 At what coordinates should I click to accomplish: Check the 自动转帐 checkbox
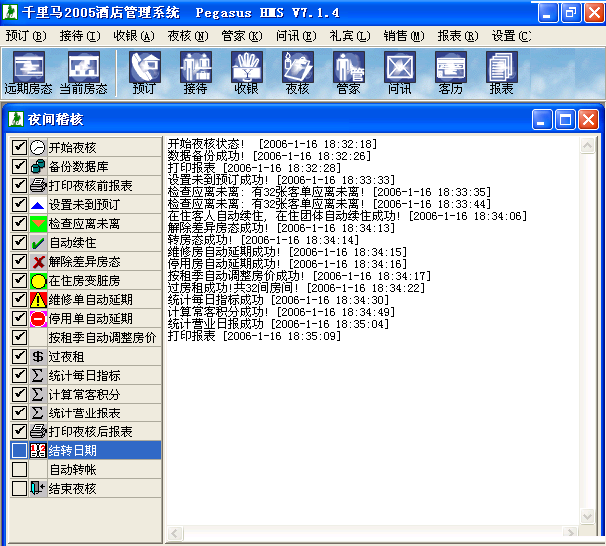(19, 469)
